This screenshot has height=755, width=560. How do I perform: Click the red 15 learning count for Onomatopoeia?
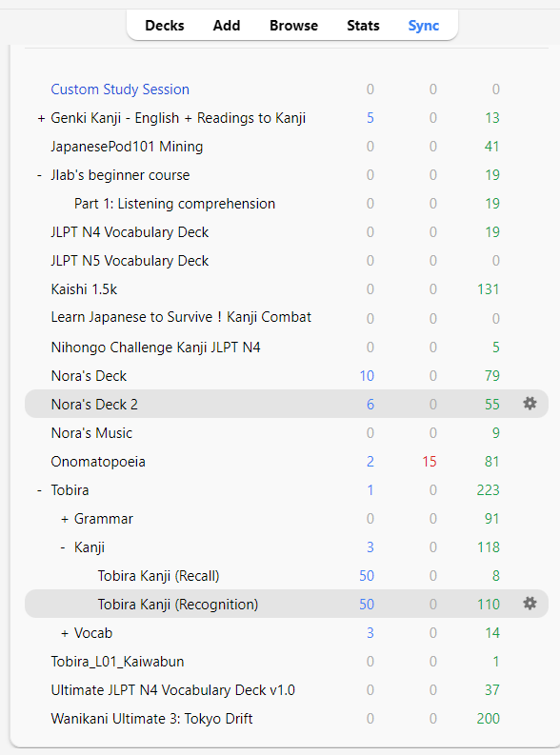pos(429,462)
